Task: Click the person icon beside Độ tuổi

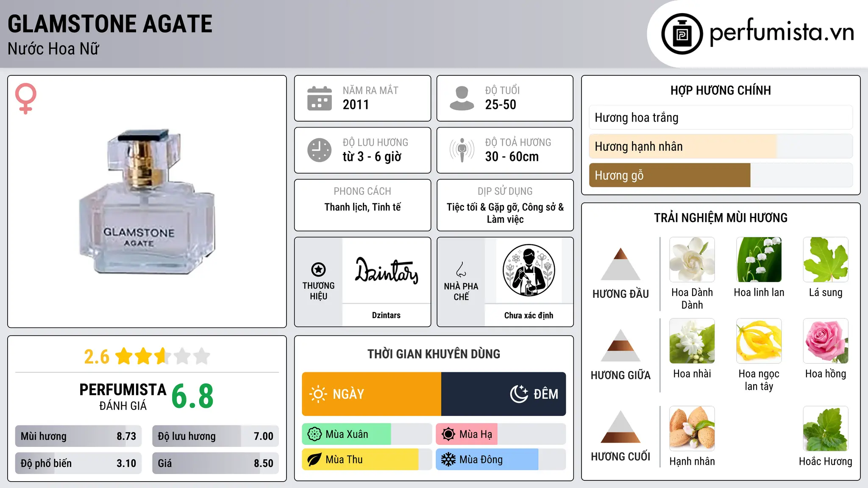Action: pos(462,98)
